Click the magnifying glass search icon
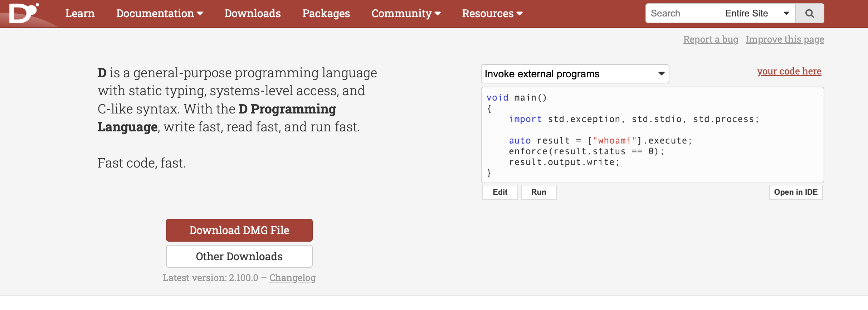The height and width of the screenshot is (310, 868). pyautogui.click(x=809, y=14)
